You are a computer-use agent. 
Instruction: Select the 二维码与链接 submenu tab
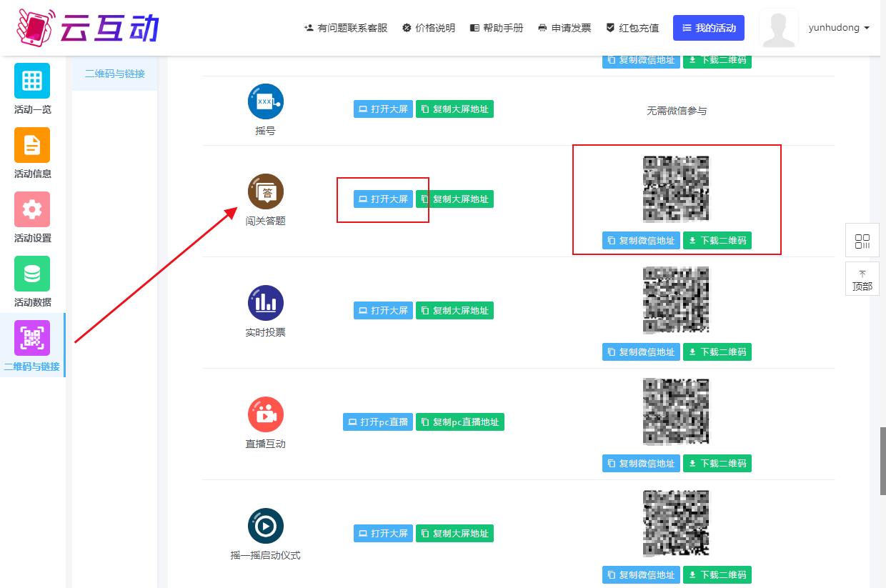point(114,74)
